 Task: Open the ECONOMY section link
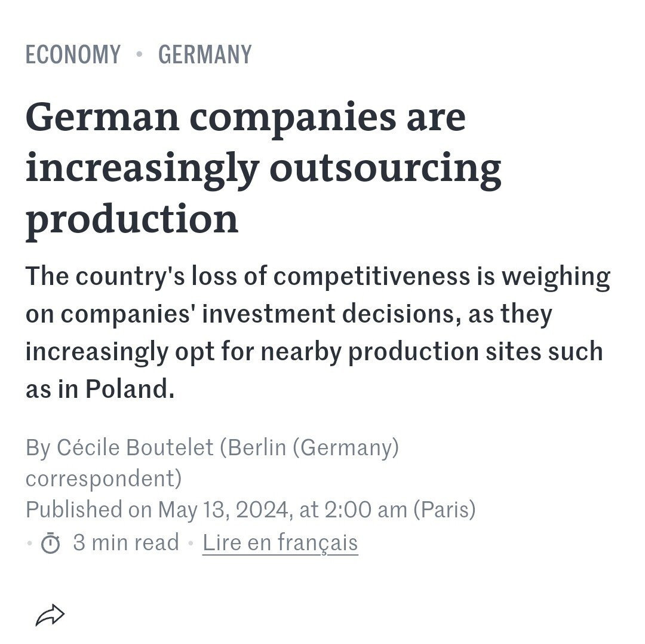73,55
